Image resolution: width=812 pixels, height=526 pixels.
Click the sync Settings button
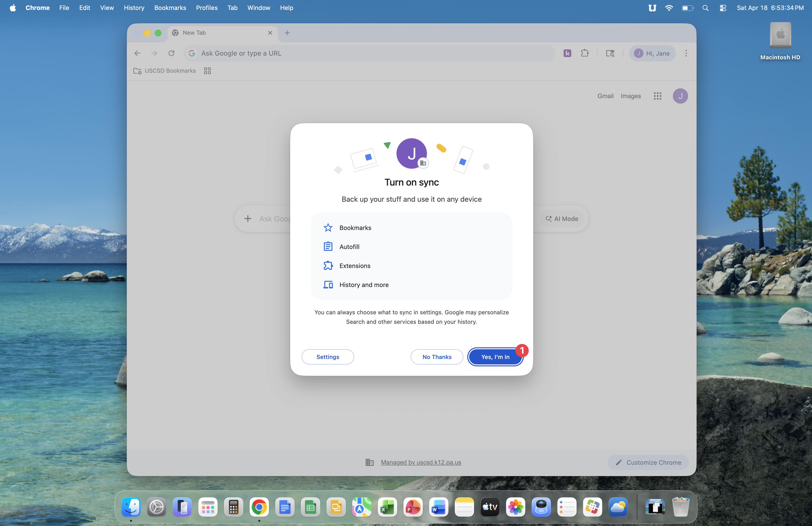coord(327,357)
